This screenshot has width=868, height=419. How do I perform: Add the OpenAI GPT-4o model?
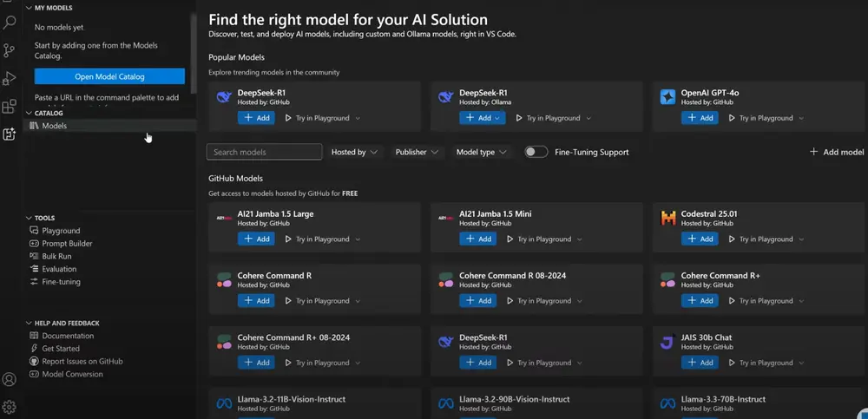tap(700, 118)
